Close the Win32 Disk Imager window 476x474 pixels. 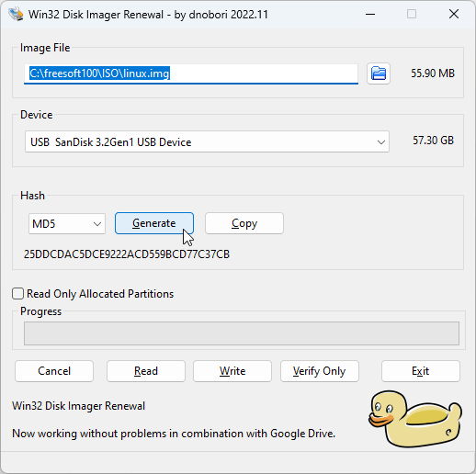click(454, 14)
